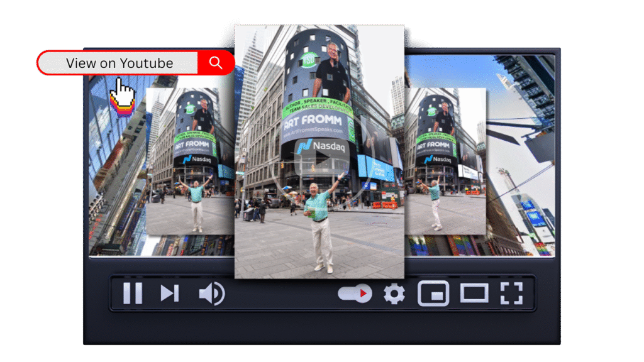The height and width of the screenshot is (362, 644).
Task: Click the man in teal shirt in center video
Action: (x=320, y=220)
